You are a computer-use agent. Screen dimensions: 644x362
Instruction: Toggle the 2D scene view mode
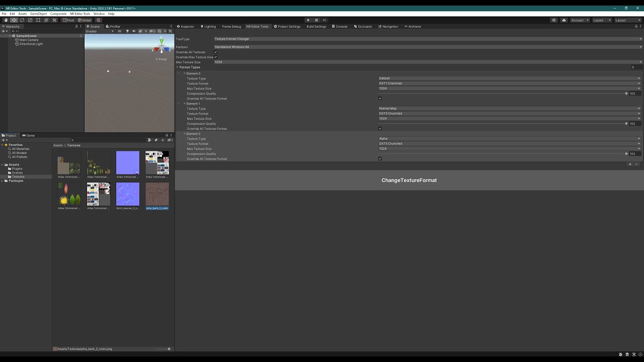point(120,31)
